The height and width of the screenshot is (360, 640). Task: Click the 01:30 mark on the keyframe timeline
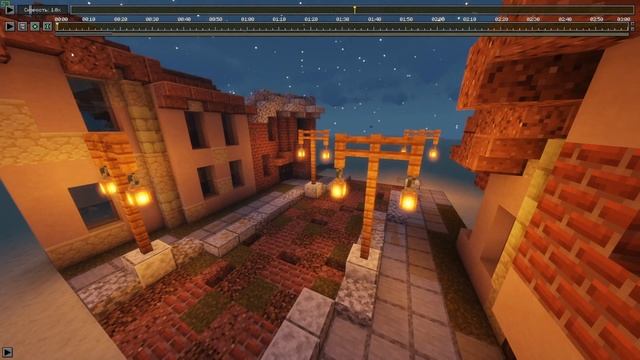point(342,19)
